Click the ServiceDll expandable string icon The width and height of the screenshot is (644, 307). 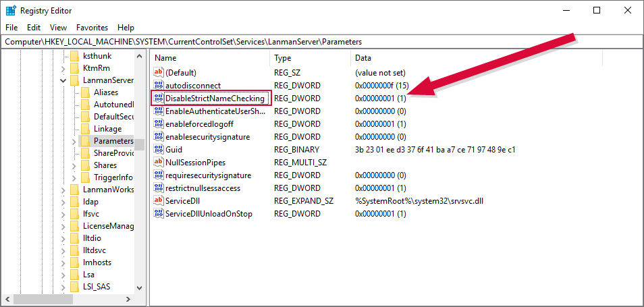tap(159, 201)
